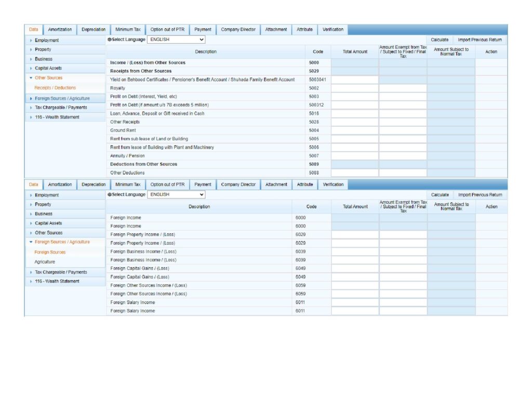This screenshot has width=532, height=411.
Task: Collapse the expanded Foreign Sources / Agriculture section
Action: tap(62, 242)
